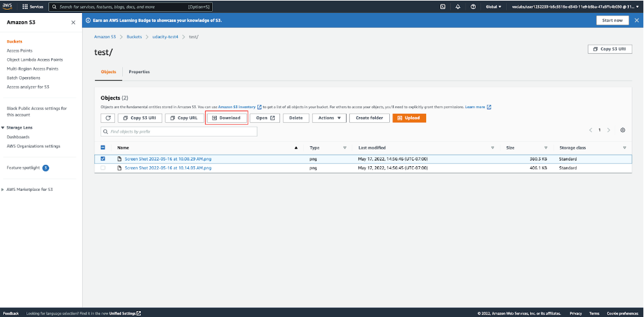The height and width of the screenshot is (317, 644).
Task: Open udacity-test4 breadcrumb link
Action: (165, 37)
